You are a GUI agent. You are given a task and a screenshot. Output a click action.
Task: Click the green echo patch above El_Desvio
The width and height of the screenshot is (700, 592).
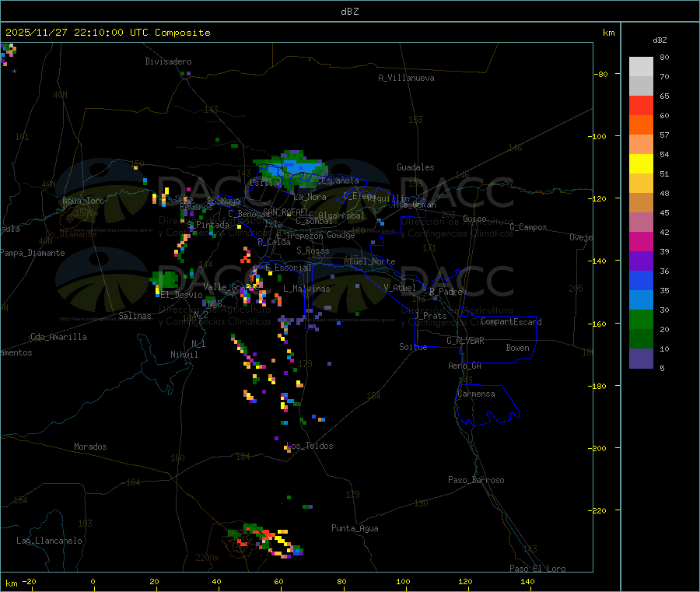pos(165,280)
